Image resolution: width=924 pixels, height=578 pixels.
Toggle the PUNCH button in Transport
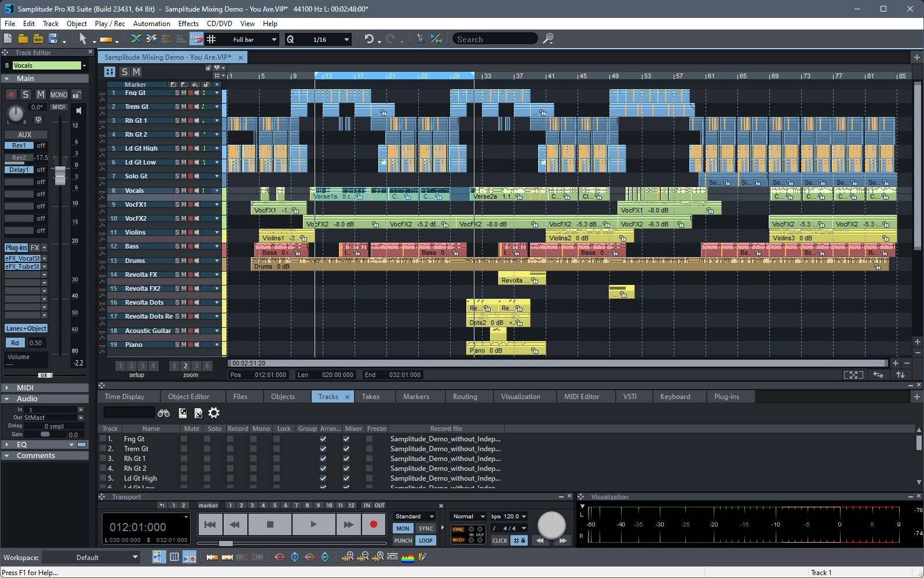[403, 540]
